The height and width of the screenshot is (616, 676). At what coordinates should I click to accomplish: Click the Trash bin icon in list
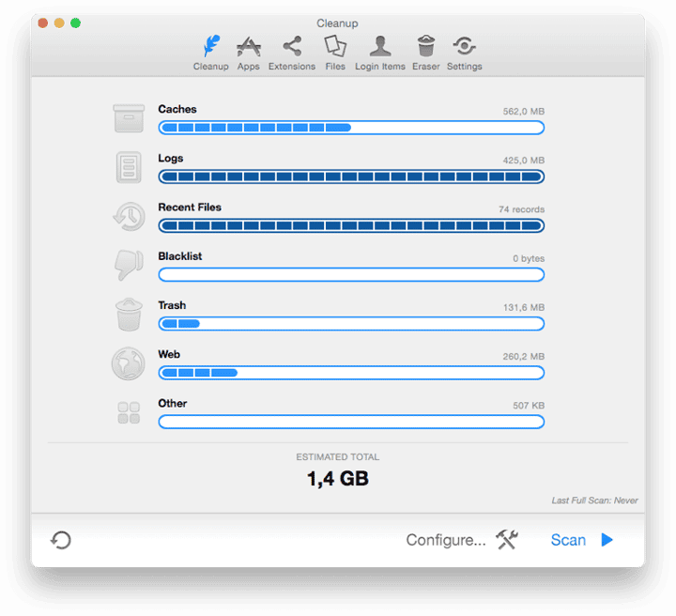coord(129,315)
